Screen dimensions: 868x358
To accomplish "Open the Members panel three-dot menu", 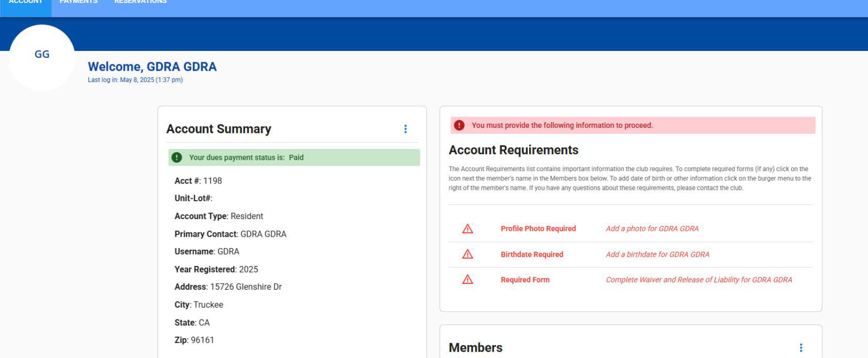I will (801, 348).
